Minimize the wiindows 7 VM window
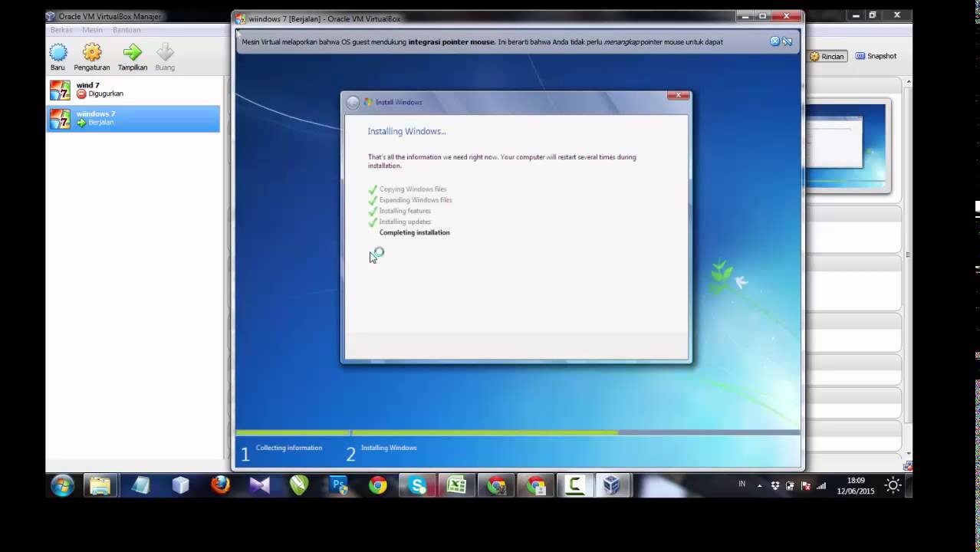This screenshot has height=552, width=980. (x=745, y=16)
